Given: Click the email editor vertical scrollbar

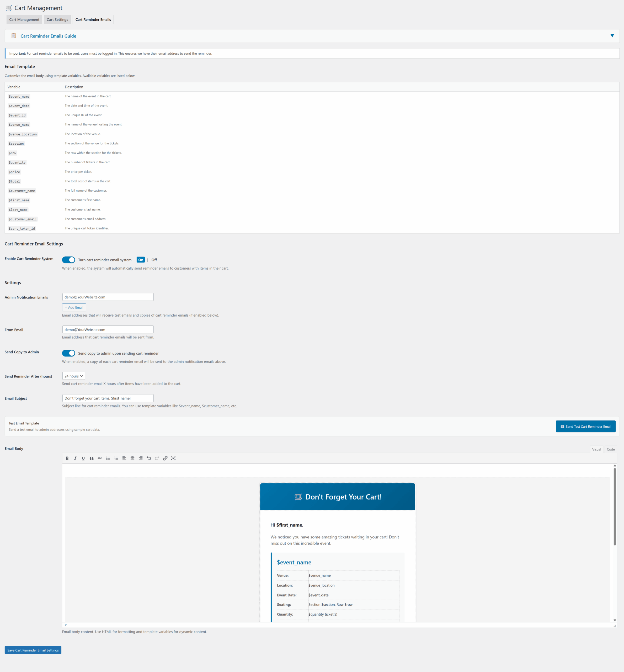Looking at the screenshot, I should click(615, 507).
